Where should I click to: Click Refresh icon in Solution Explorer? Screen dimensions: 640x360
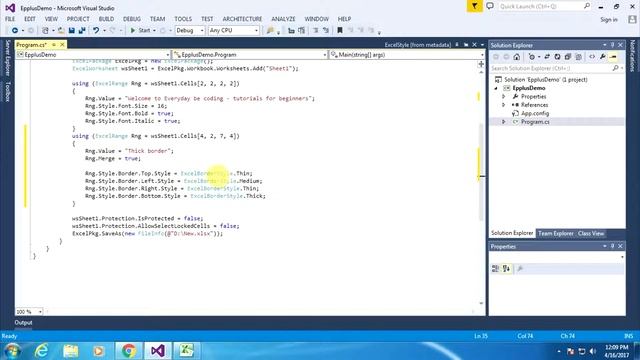(x=557, y=57)
